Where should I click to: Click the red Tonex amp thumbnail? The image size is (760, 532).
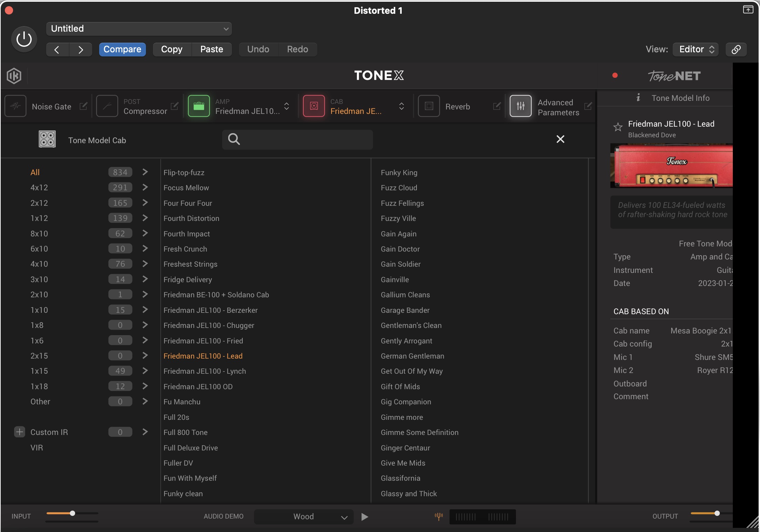click(x=672, y=166)
